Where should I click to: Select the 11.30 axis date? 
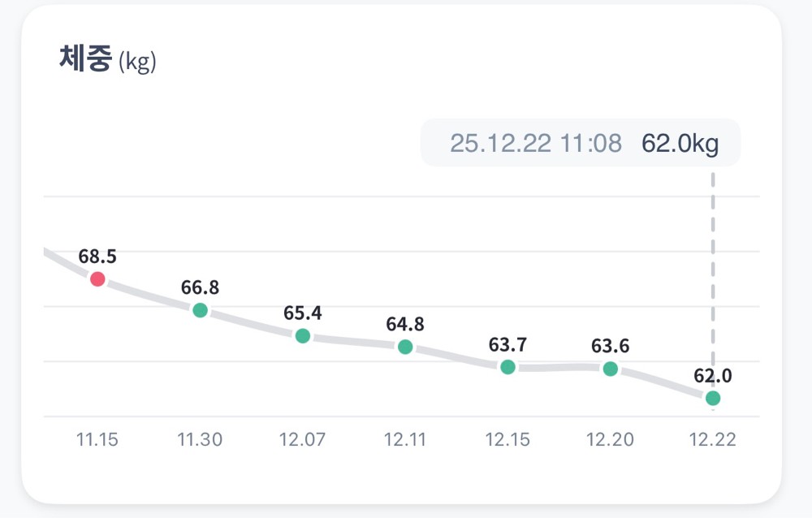[200, 440]
